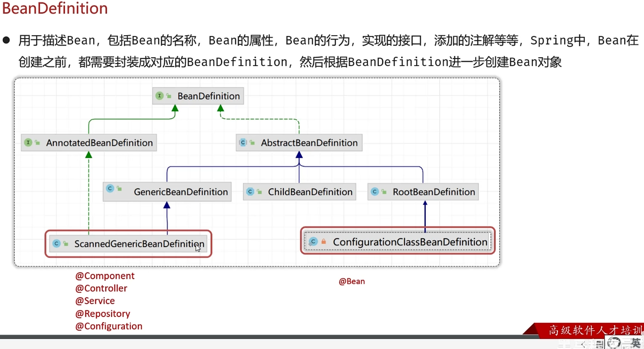Select the ChildBeanDefinition node label
The width and height of the screenshot is (644, 349).
coord(310,192)
